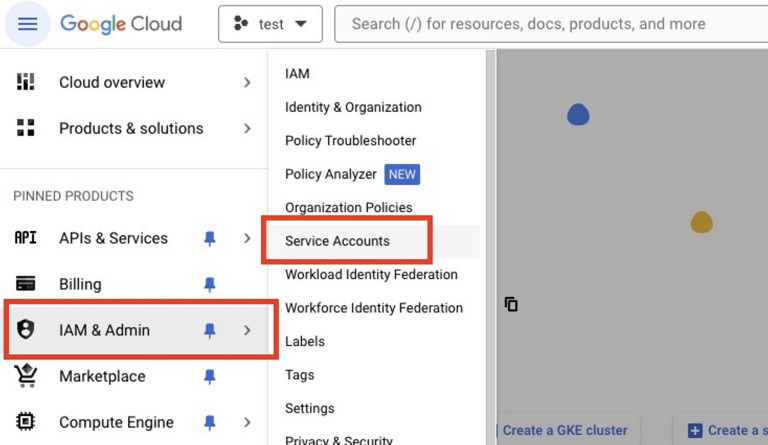Click the Marketplace shopping cart icon

click(26, 376)
